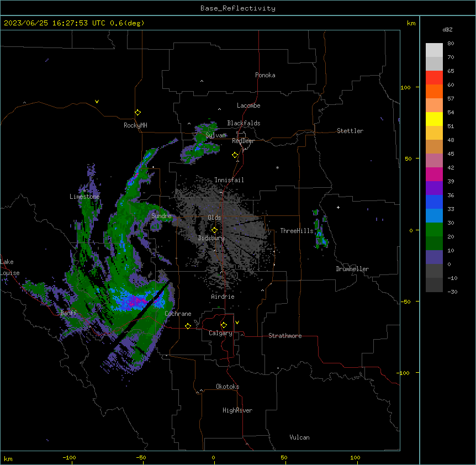Click the 0 tick on bottom km axis
Screen dimensions: 476x465
tap(214, 457)
